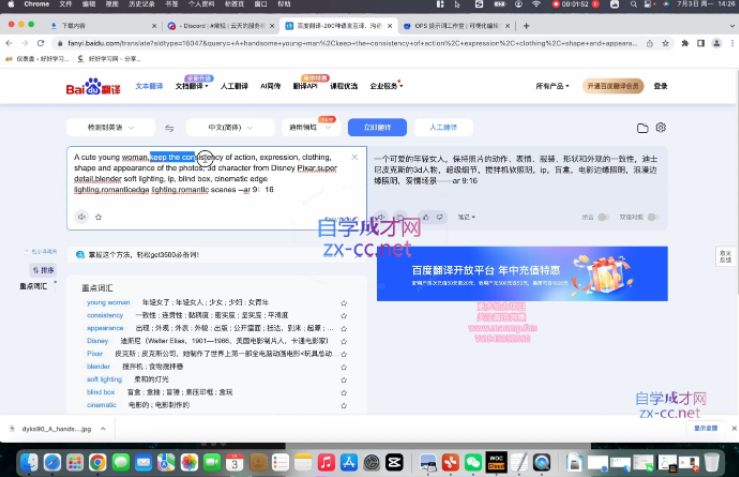Open the translation settings gear icon
This screenshot has width=739, height=477.
(661, 128)
